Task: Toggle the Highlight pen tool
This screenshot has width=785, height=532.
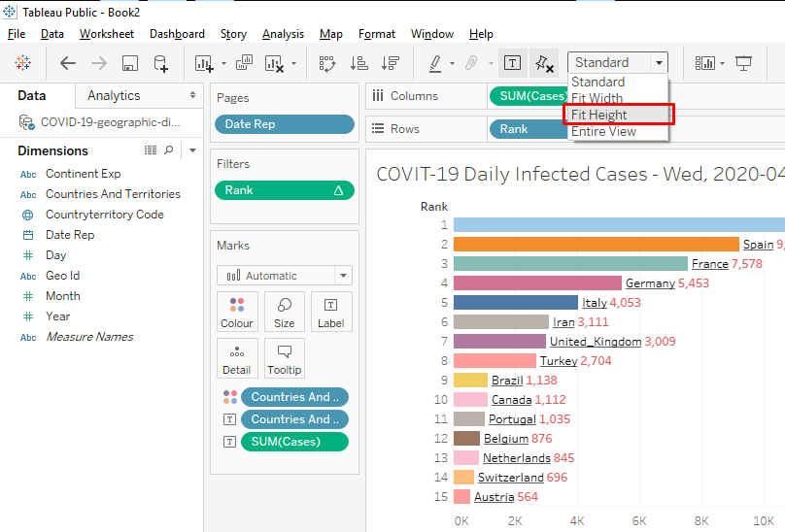Action: (435, 63)
